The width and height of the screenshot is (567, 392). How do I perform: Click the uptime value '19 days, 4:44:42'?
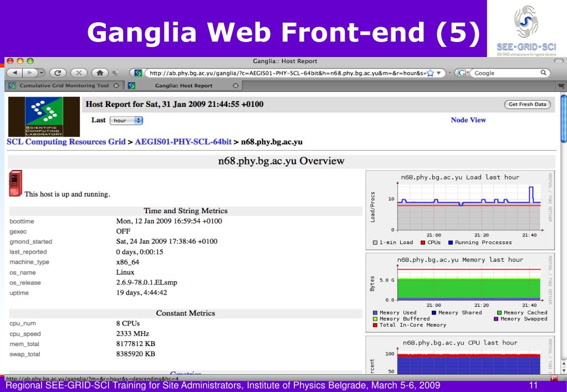141,293
